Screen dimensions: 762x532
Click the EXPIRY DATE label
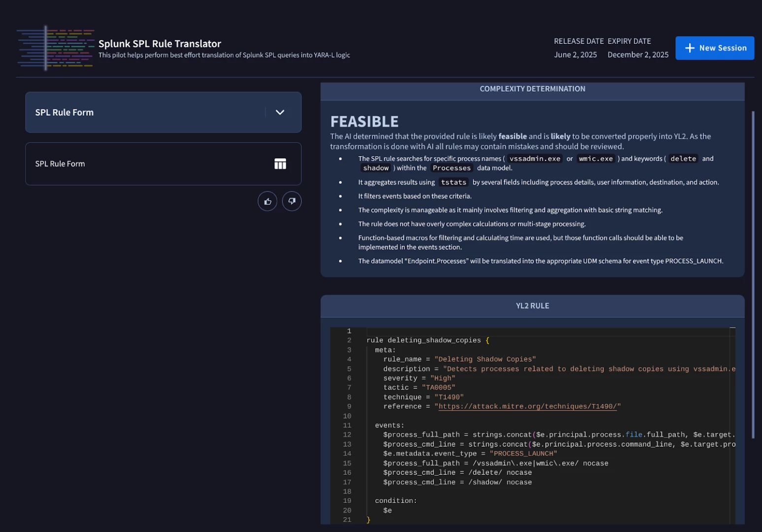click(629, 41)
